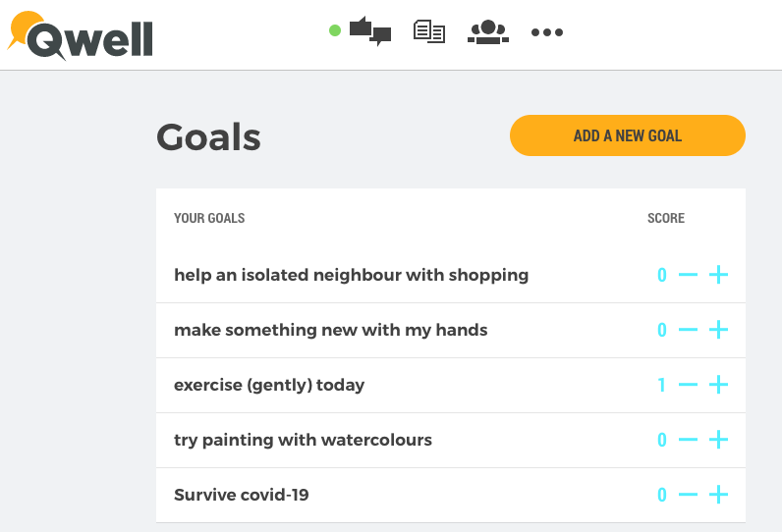This screenshot has width=782, height=532.
Task: Increase score for Survive covid-19 goal
Action: coord(719,495)
